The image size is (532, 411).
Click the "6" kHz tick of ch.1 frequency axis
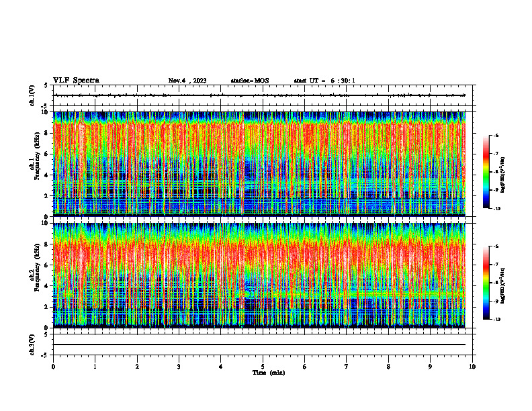[47, 154]
